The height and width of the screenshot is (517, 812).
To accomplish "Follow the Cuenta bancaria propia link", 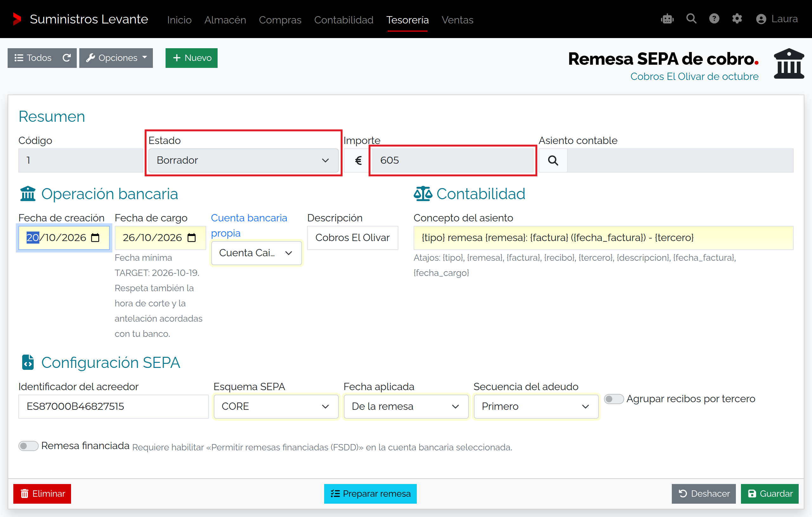I will point(249,225).
